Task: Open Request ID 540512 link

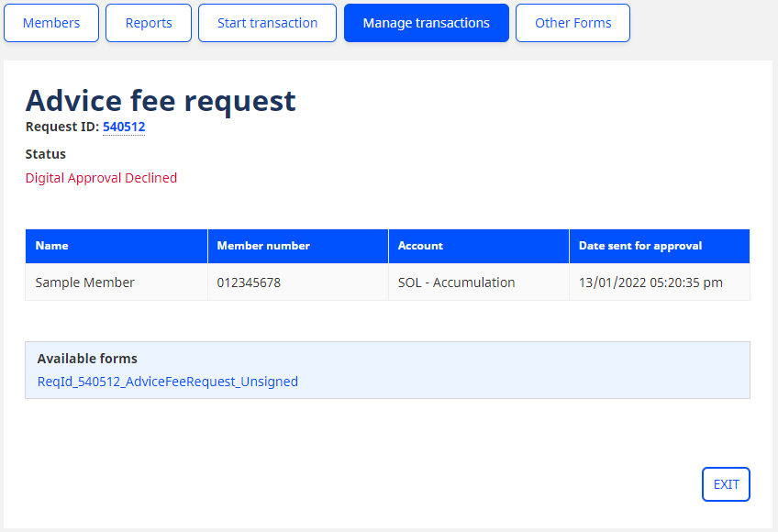Action: click(123, 127)
